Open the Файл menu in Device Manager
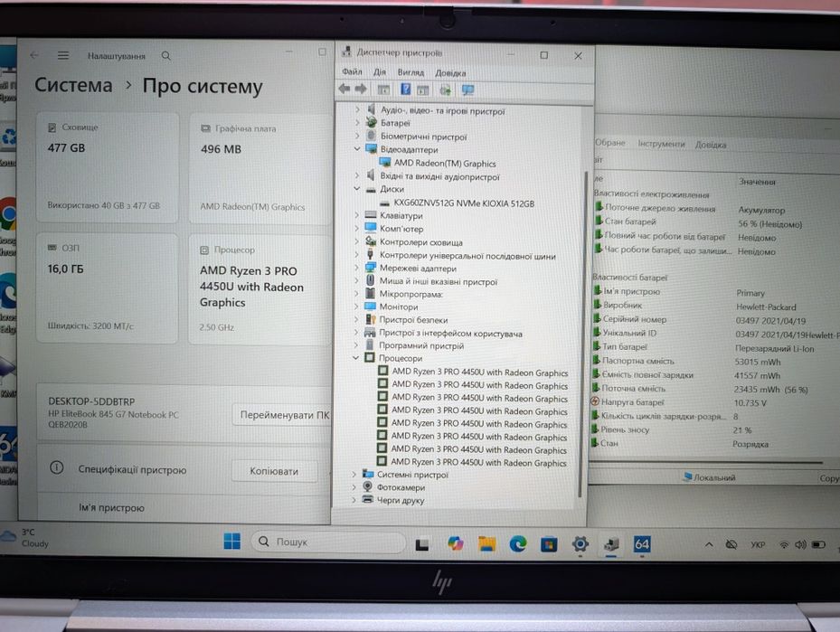Viewport: 840px width, 632px height. [x=352, y=71]
